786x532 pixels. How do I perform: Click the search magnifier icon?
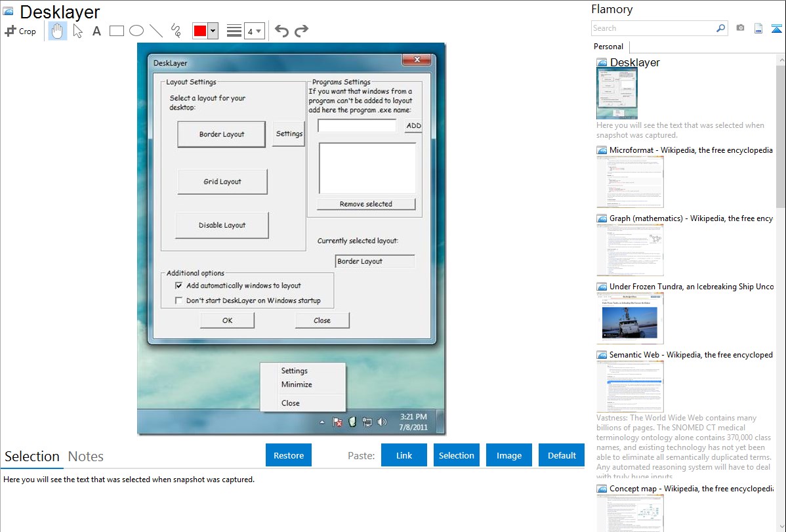(x=720, y=28)
